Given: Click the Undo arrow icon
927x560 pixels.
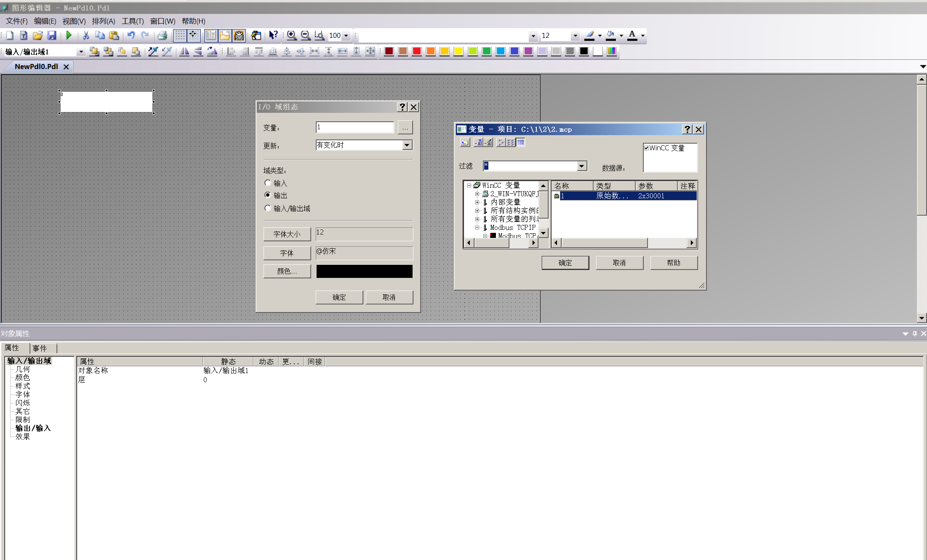Looking at the screenshot, I should pyautogui.click(x=131, y=35).
